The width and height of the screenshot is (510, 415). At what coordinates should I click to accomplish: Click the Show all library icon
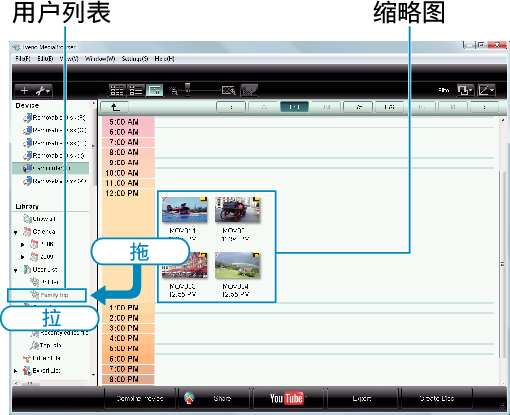point(27,219)
